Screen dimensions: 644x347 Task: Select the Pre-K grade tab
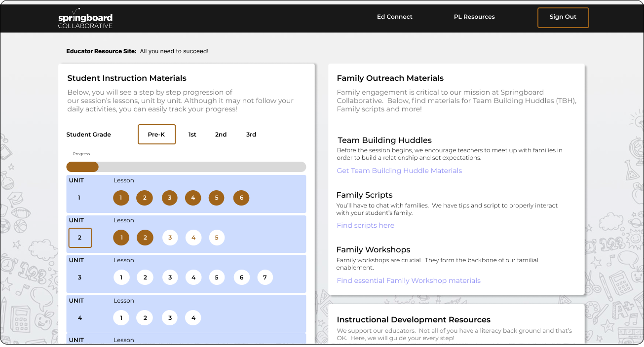156,134
